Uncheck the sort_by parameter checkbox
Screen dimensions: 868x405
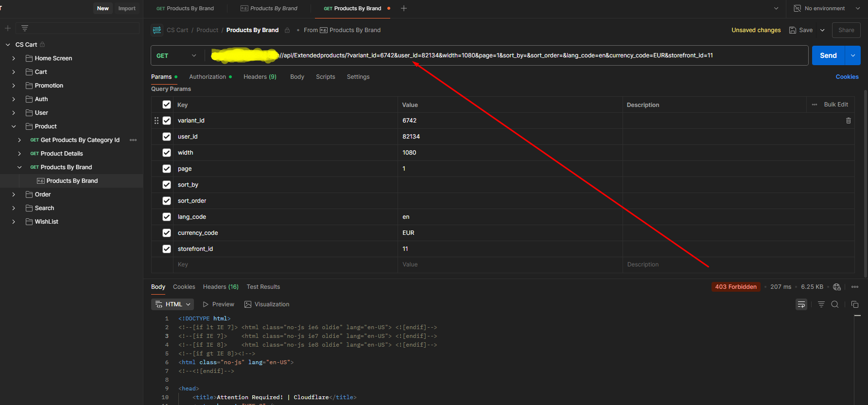[x=167, y=185]
